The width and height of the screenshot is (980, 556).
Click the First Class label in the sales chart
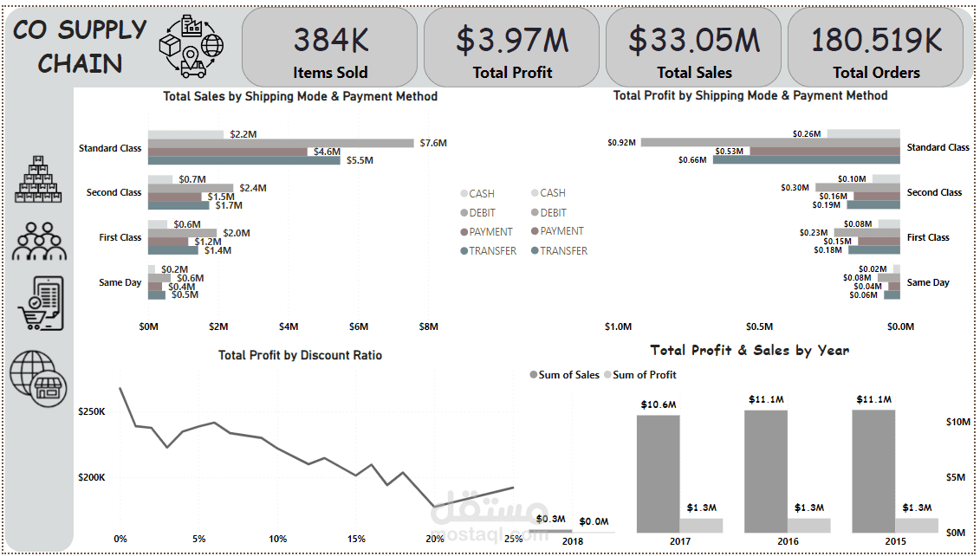120,237
